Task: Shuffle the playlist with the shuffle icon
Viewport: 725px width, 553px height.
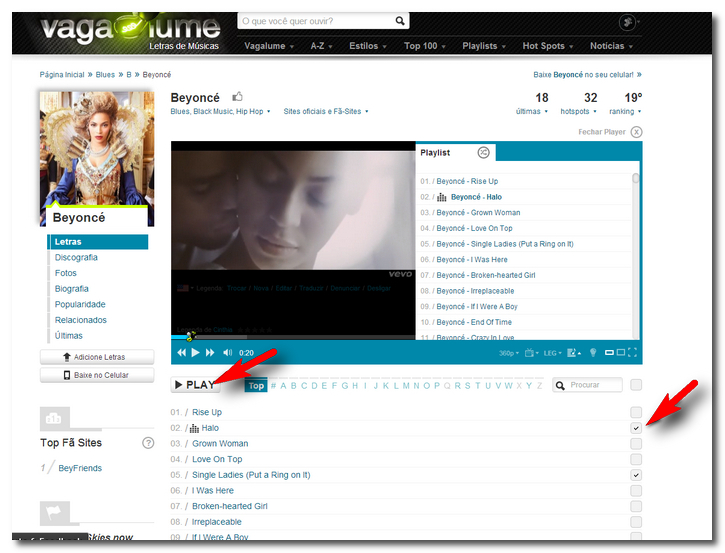Action: (x=483, y=153)
